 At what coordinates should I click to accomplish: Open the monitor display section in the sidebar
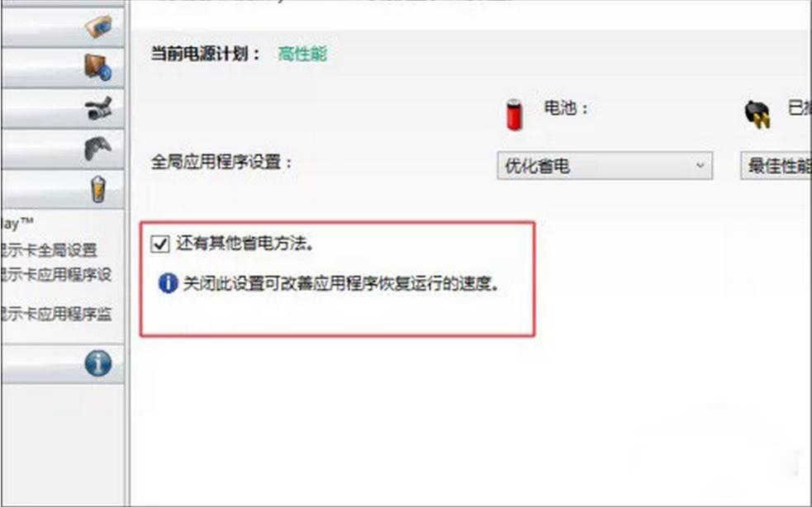coord(62,68)
